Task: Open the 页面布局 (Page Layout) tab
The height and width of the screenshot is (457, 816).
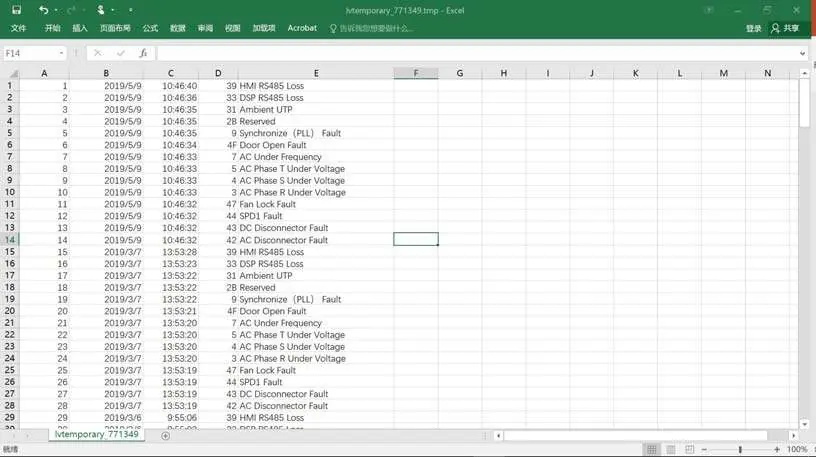Action: [115, 28]
